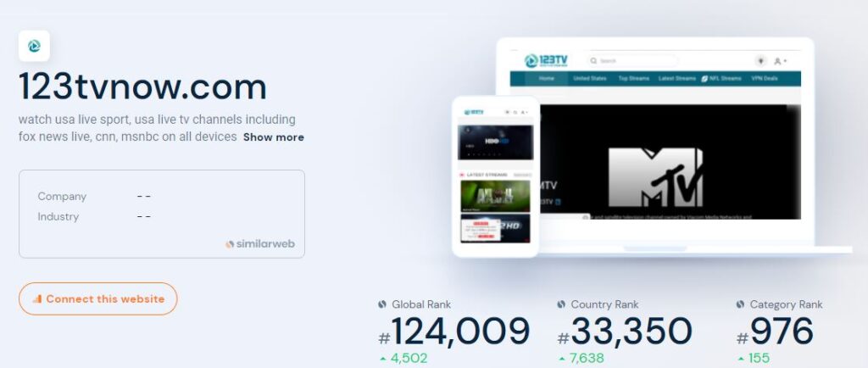This screenshot has width=868, height=368.
Task: Click the Category Rank icon
Action: click(x=740, y=304)
